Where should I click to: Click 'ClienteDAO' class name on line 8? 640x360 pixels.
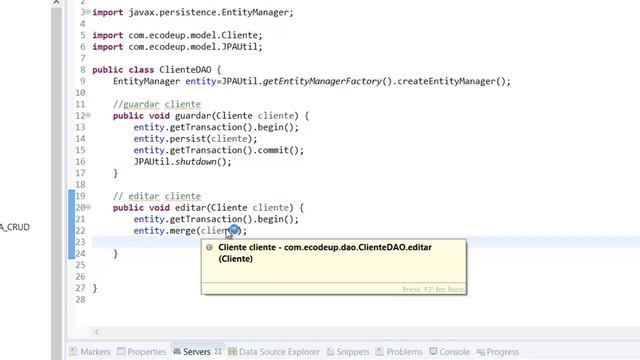pyautogui.click(x=185, y=70)
